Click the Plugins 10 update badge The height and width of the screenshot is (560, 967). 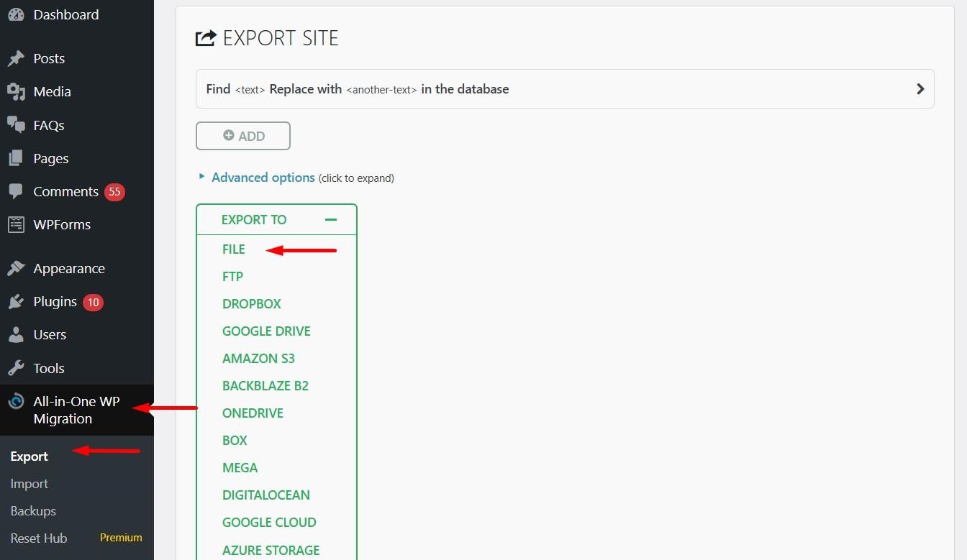pos(93,302)
